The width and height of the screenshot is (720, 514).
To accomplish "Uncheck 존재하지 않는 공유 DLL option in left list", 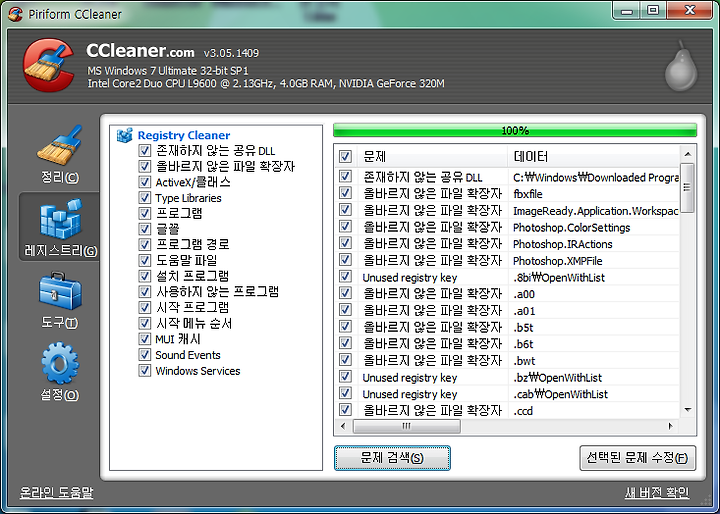I will point(145,151).
